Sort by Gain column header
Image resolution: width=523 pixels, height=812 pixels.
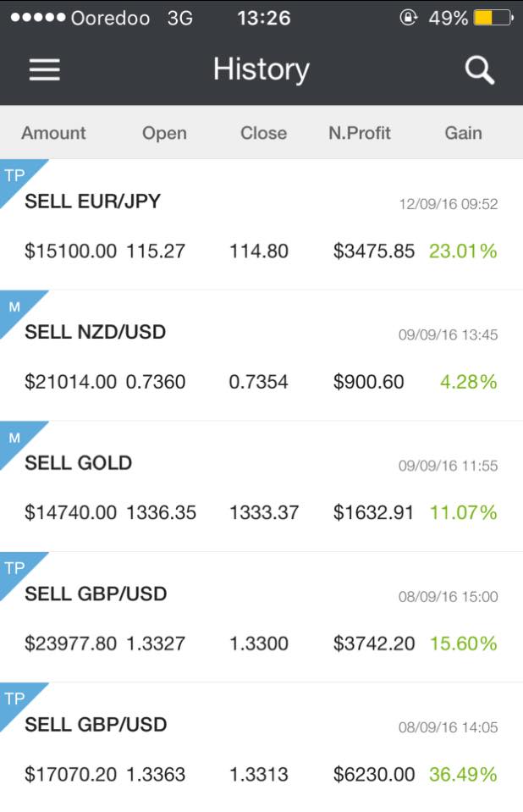pyautogui.click(x=464, y=133)
